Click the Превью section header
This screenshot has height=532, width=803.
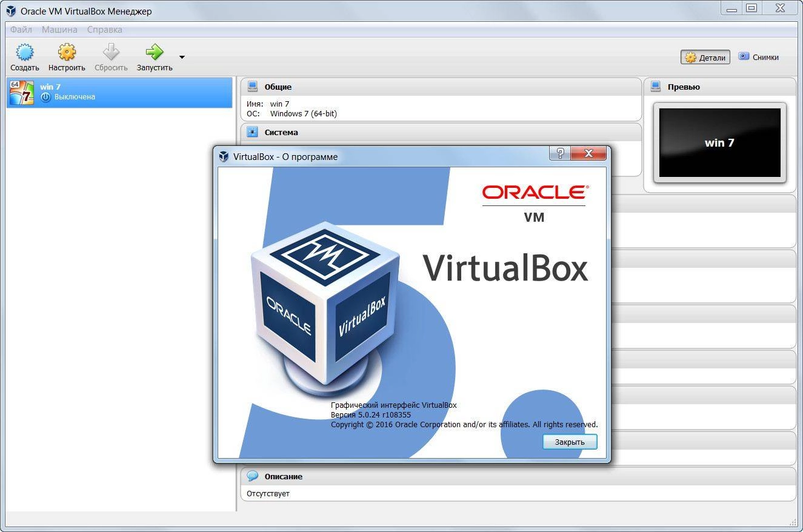720,87
